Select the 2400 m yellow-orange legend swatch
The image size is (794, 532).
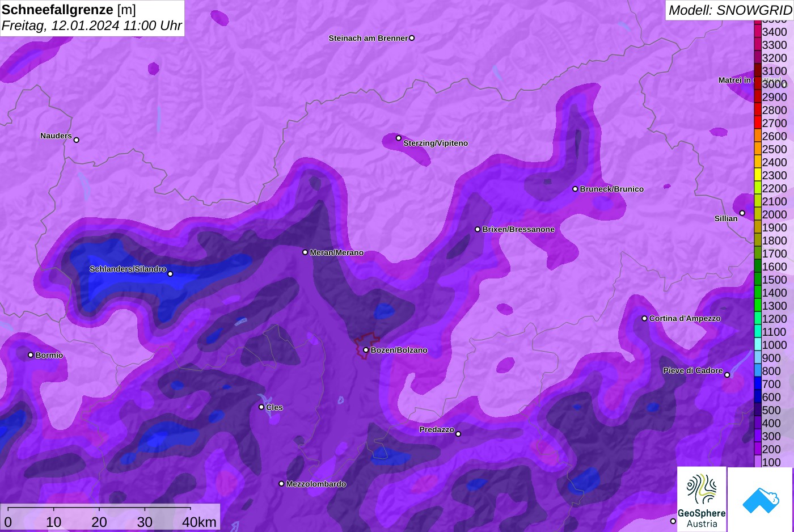pos(758,162)
